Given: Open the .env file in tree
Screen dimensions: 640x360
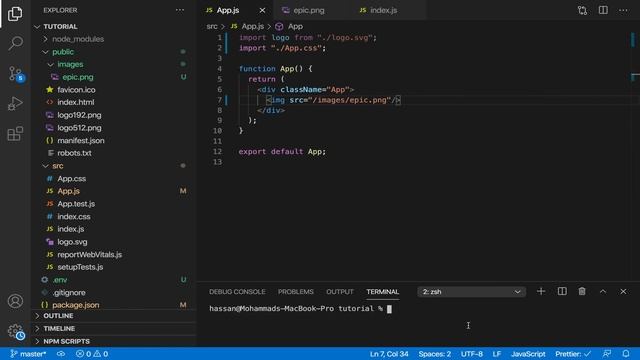Looking at the screenshot, I should click(x=113, y=280).
